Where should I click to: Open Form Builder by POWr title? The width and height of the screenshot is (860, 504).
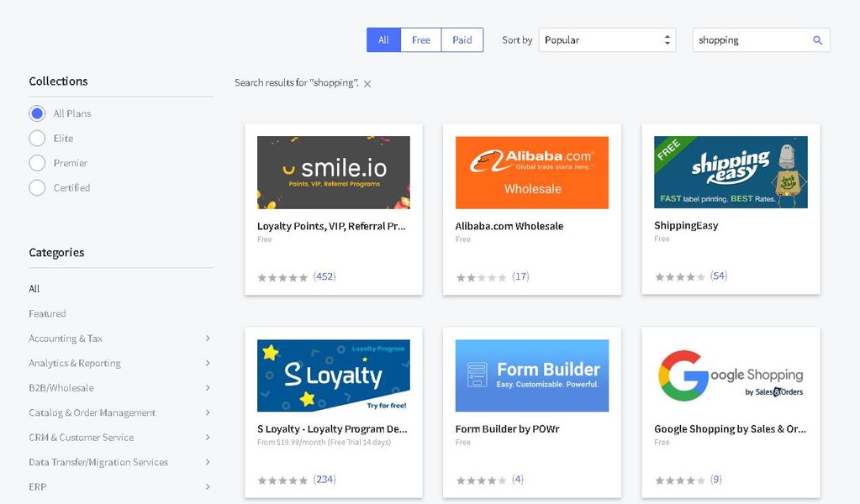point(507,429)
